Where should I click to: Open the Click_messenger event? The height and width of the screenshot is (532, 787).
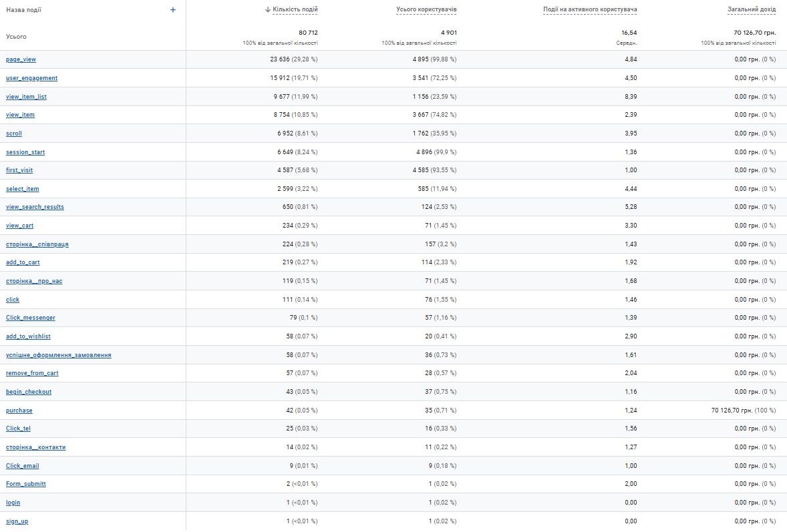click(31, 318)
